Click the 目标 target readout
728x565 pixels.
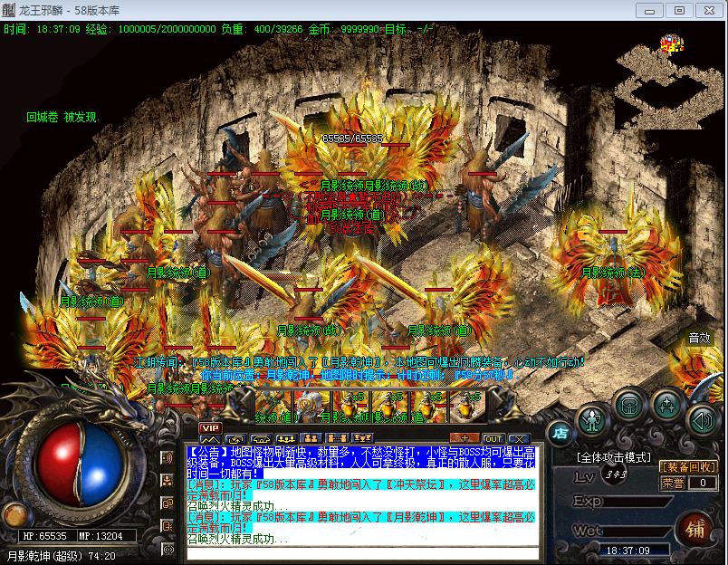click(x=408, y=29)
